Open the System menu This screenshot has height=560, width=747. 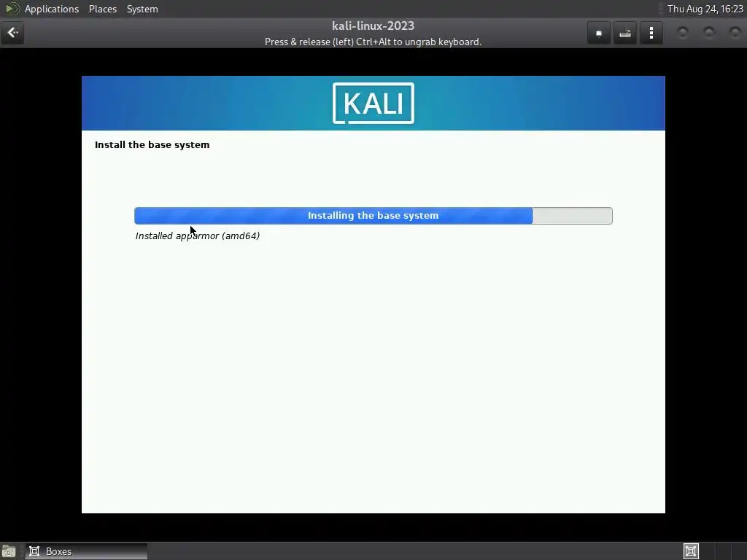tap(142, 9)
